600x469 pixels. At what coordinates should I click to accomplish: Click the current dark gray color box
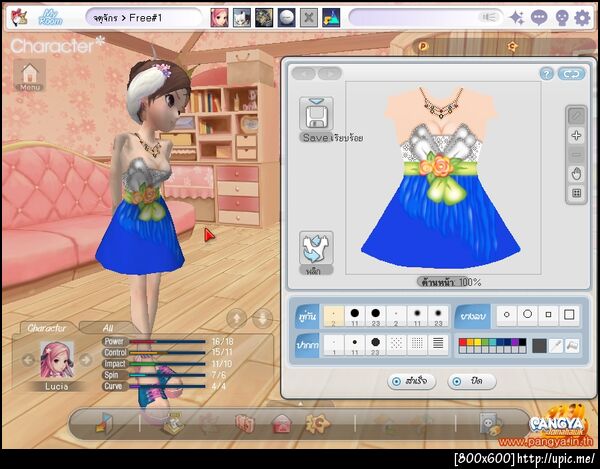(539, 346)
